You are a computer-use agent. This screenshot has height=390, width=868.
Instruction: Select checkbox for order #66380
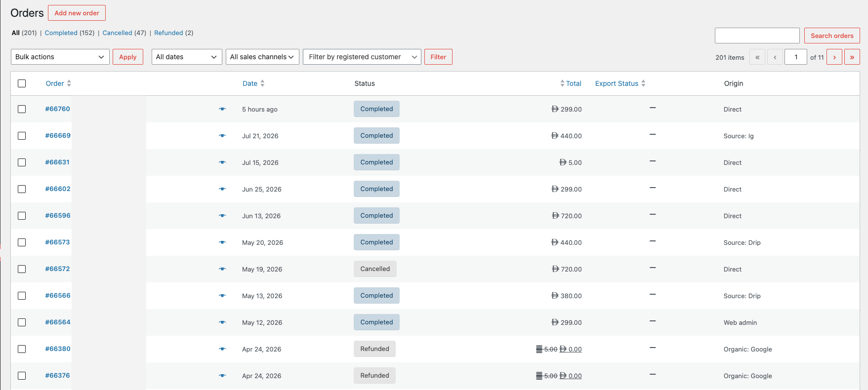tap(22, 349)
